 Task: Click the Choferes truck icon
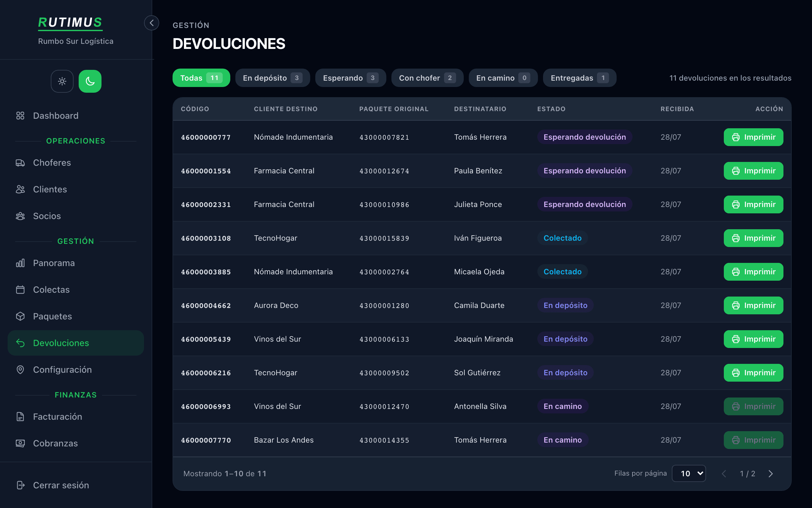point(21,163)
